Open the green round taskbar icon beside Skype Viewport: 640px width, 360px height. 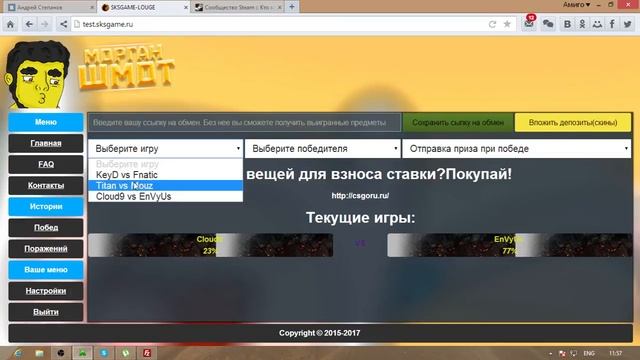(x=126, y=353)
